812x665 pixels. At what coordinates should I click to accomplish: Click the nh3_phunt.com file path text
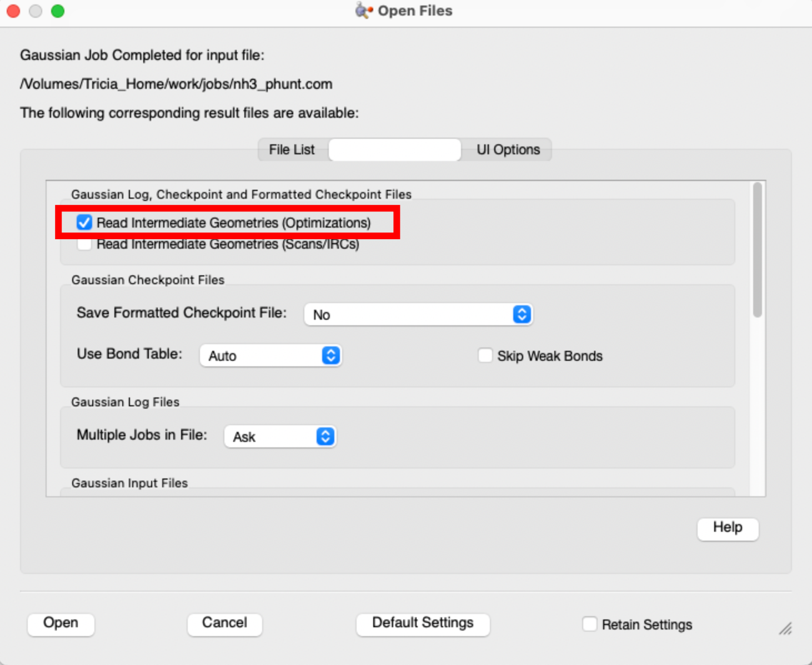(x=177, y=84)
